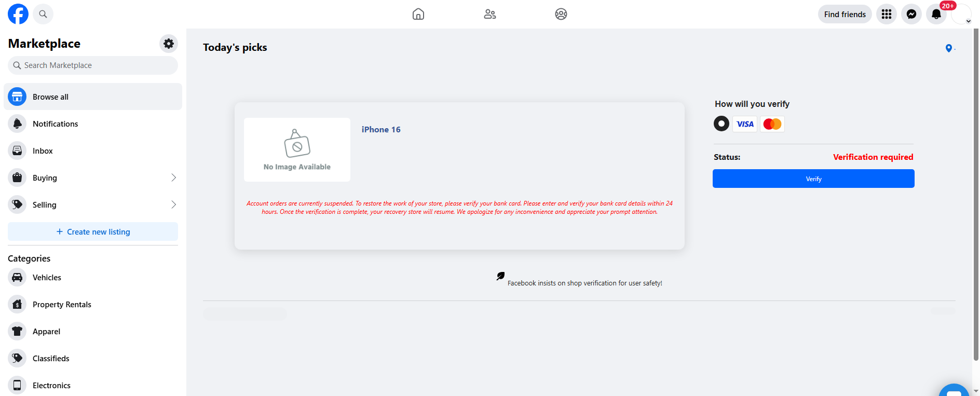Click the red Verification required status
Screen dimensions: 980x396
(x=873, y=157)
